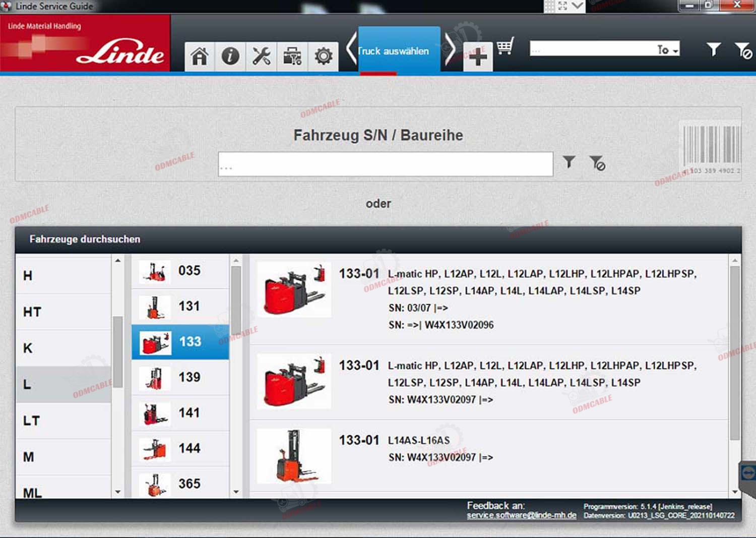Viewport: 756px width, 538px height.
Task: Clear filter next to serial number field
Action: (x=597, y=163)
